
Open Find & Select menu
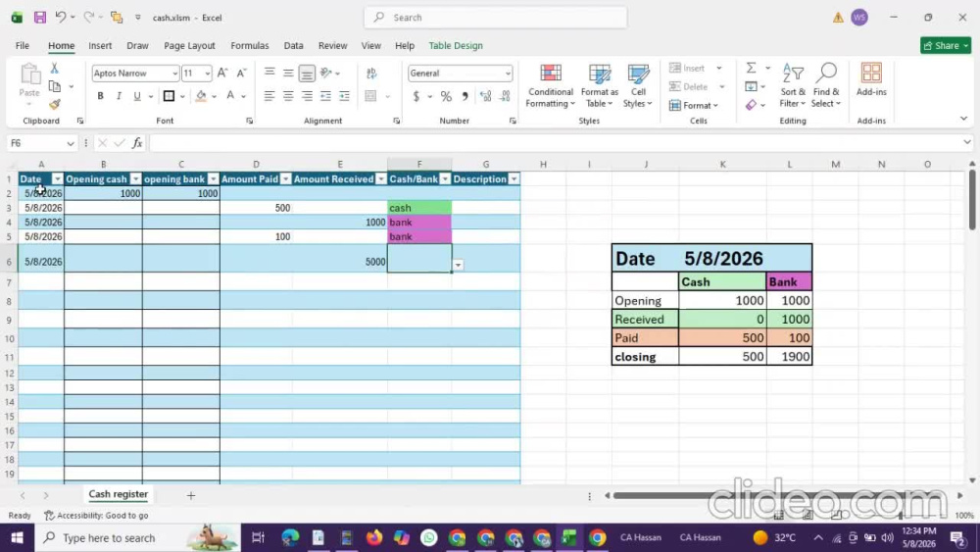tap(825, 86)
